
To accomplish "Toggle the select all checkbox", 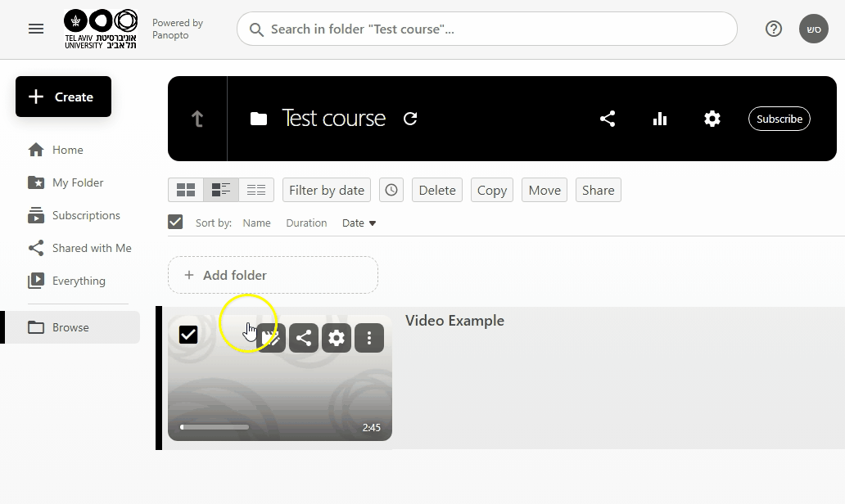I will [175, 222].
